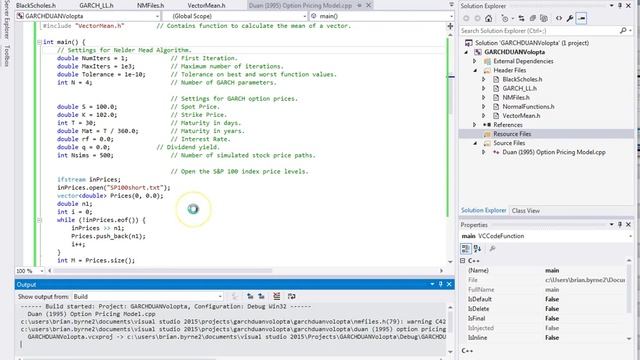This screenshot has width=640, height=360.
Task: Click the Search Solution Explorer field
Action: click(x=539, y=31)
